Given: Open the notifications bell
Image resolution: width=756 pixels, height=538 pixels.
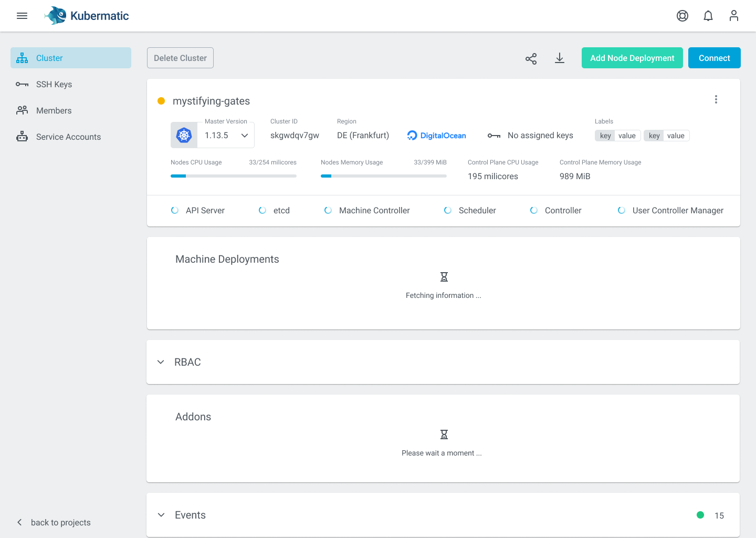Looking at the screenshot, I should [x=708, y=16].
